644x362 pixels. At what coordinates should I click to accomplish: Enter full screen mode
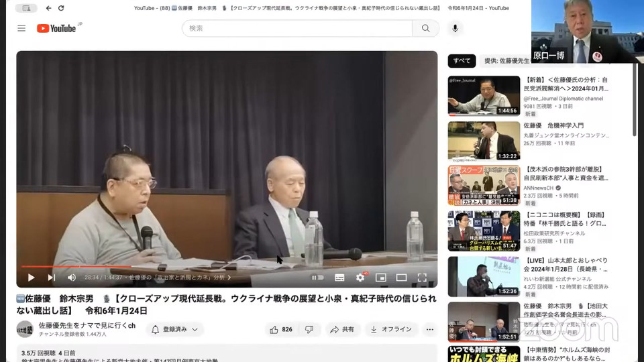(422, 278)
